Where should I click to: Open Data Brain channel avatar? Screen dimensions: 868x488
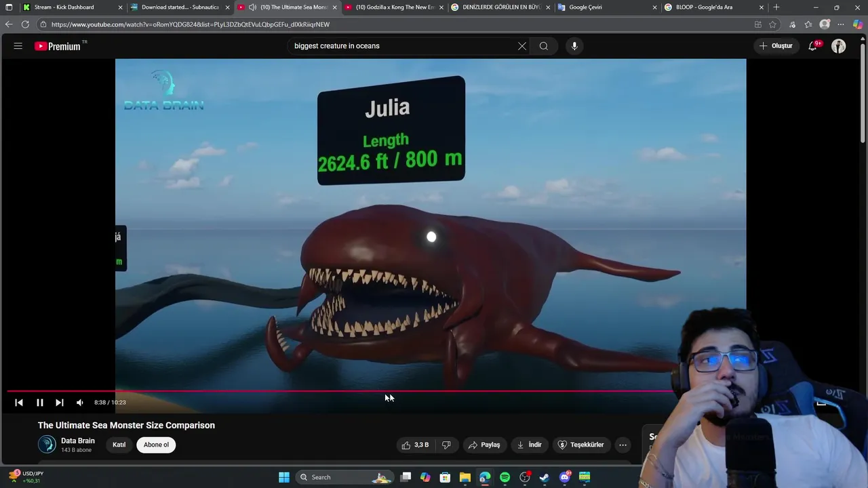(x=47, y=445)
